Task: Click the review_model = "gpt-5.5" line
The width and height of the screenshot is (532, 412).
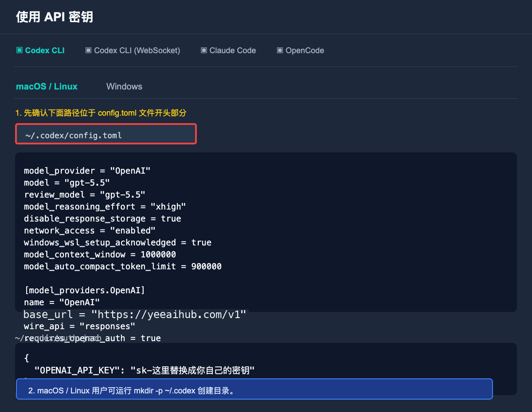Action: click(x=85, y=195)
